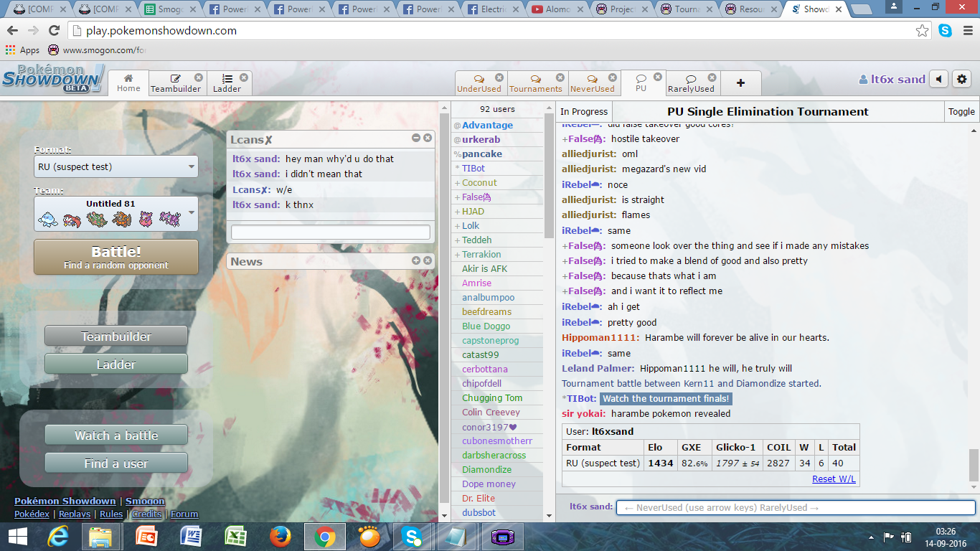Watch the tournament finals!
This screenshot has height=551, width=980.
click(666, 398)
